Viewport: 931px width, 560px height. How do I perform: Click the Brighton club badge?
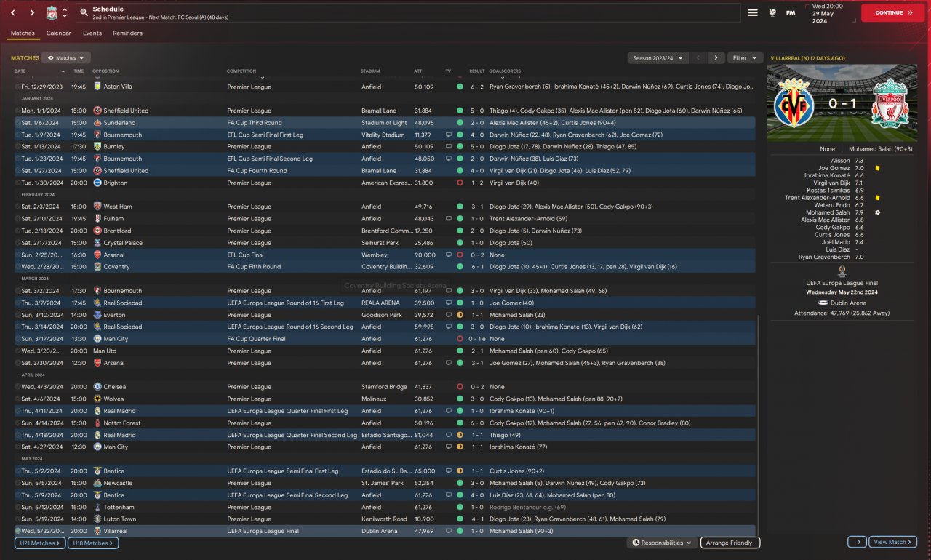click(97, 183)
